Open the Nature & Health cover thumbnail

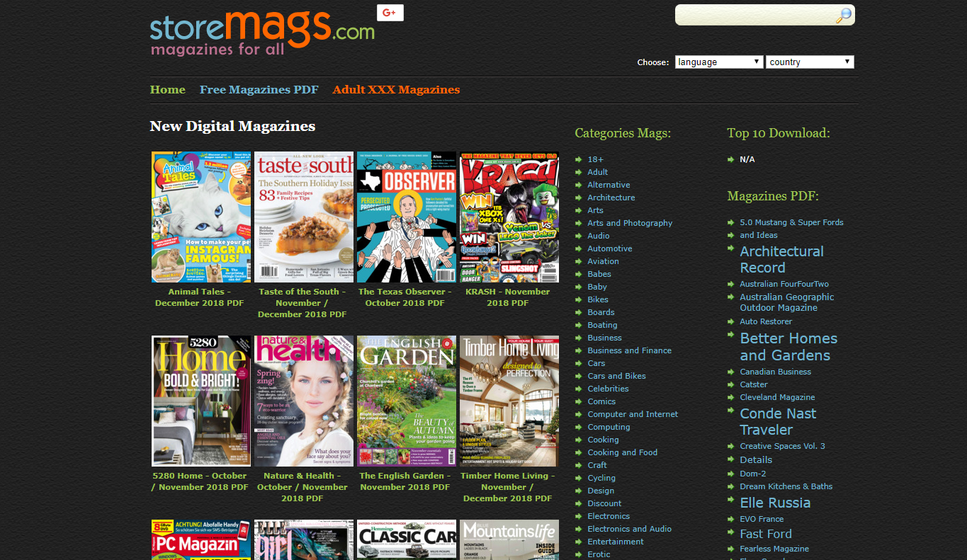tap(304, 401)
